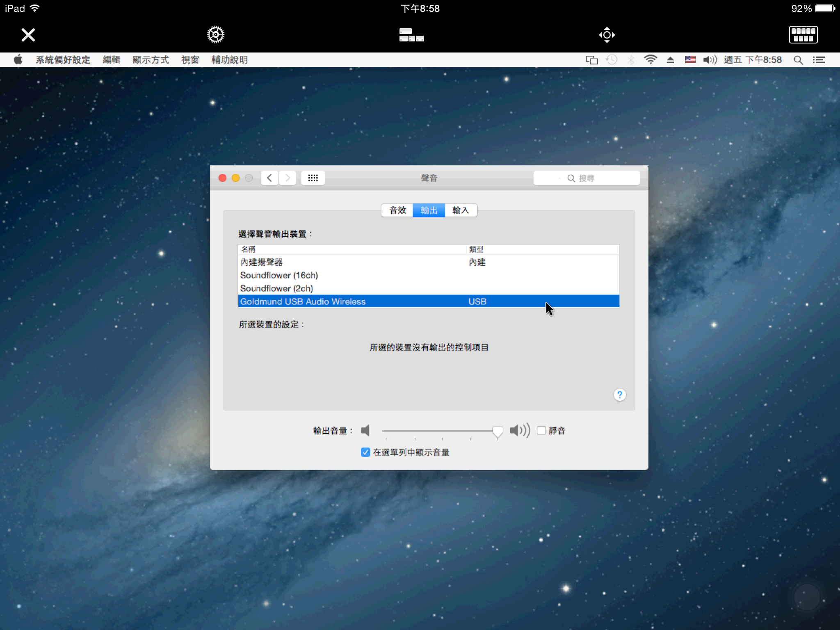Switch to the 輸入 tab
The width and height of the screenshot is (840, 630).
tap(461, 210)
